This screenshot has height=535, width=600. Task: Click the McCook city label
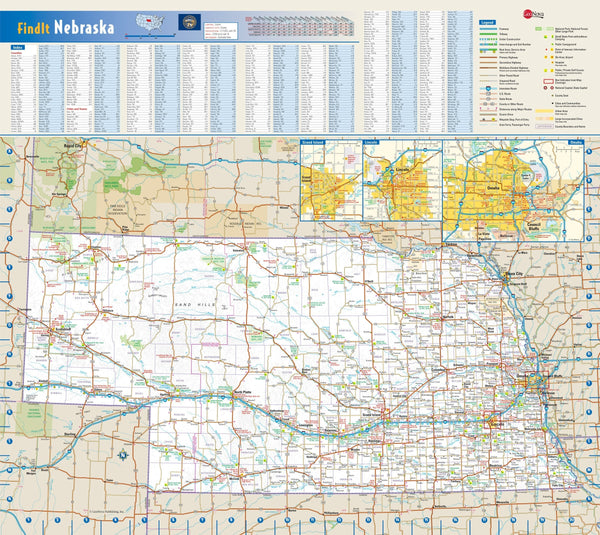pos(234,478)
